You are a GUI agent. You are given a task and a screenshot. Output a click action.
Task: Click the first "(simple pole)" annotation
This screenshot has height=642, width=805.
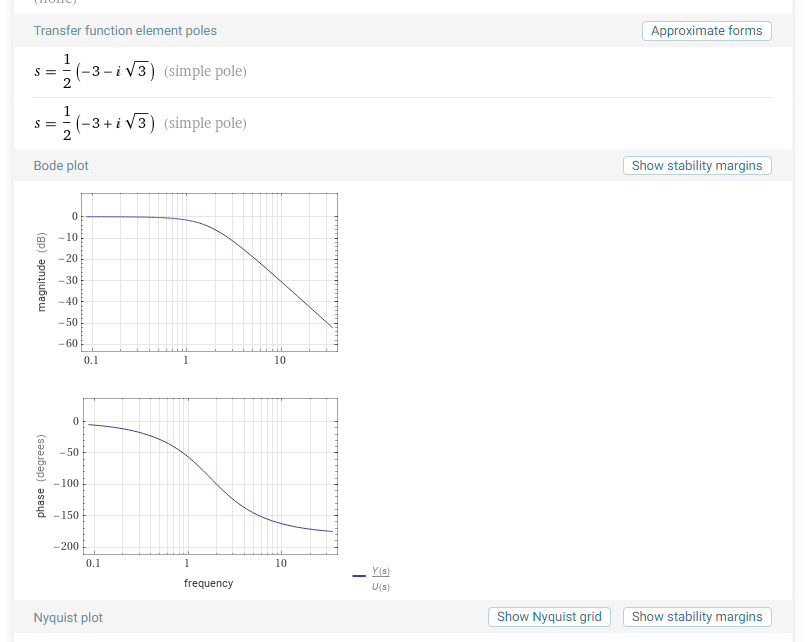[205, 72]
